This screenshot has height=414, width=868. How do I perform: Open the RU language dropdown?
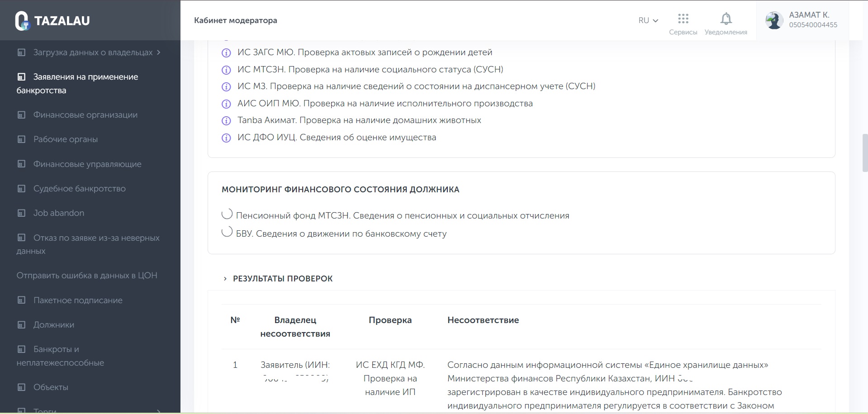coord(648,20)
